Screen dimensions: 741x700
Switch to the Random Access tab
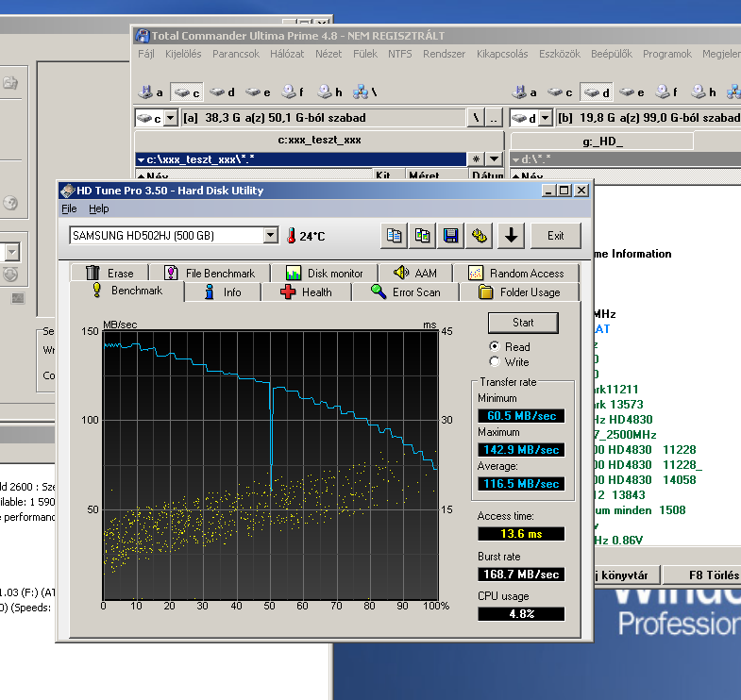point(516,273)
